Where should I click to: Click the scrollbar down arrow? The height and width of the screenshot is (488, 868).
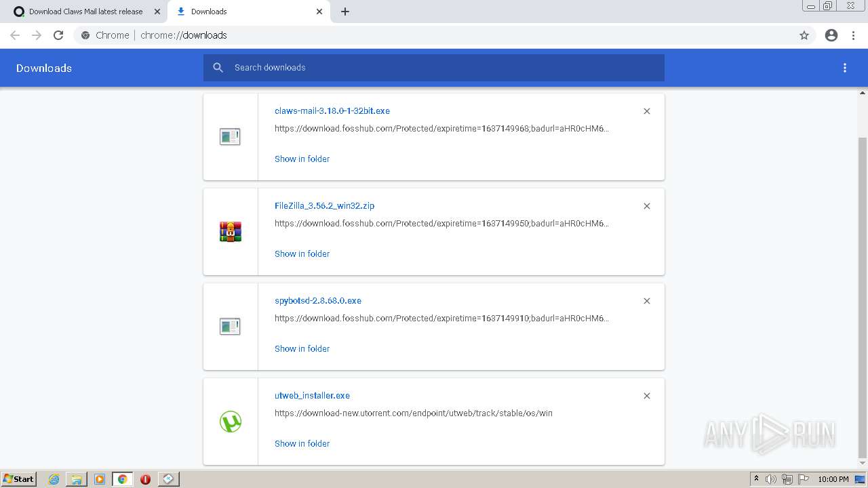[x=863, y=465]
